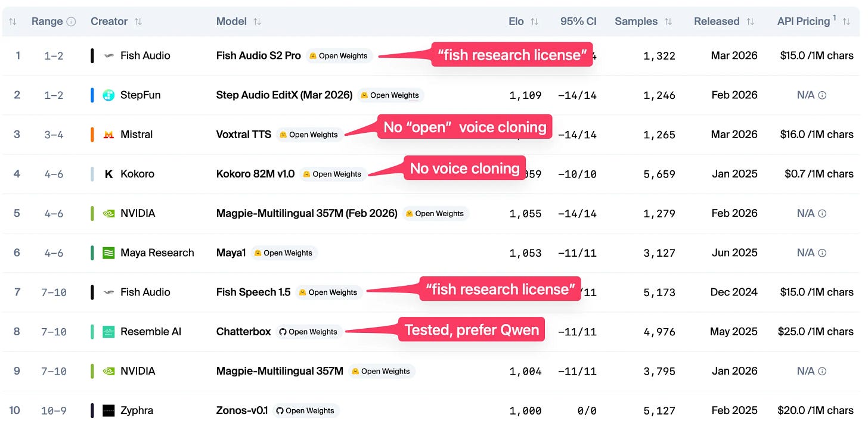Open Fish Speech 1.5 model
Image resolution: width=868 pixels, height=430 pixels.
point(253,292)
